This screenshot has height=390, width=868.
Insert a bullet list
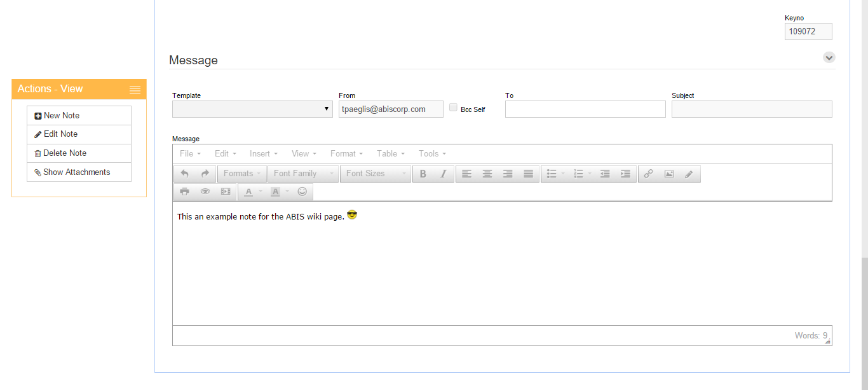pyautogui.click(x=552, y=174)
